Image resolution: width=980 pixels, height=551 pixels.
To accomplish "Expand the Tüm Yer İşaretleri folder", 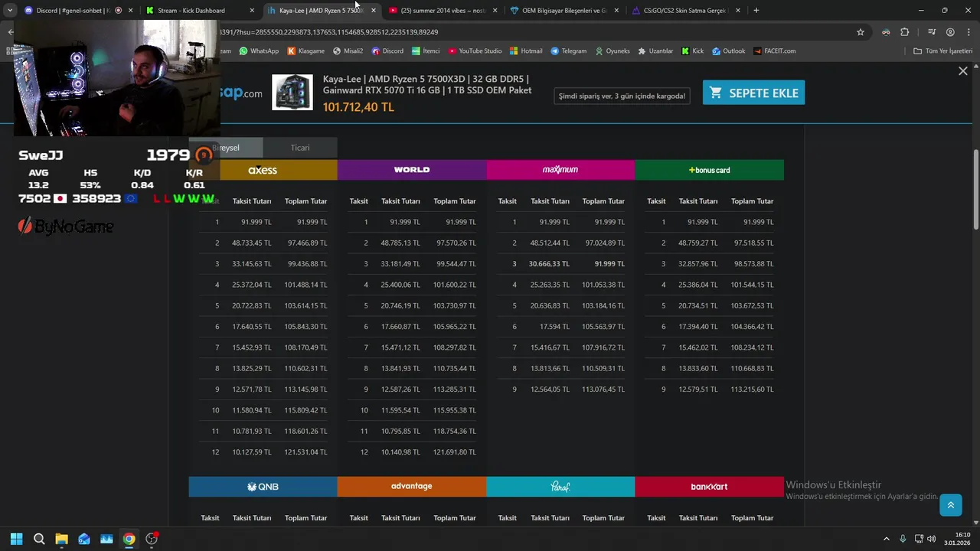I will (x=943, y=51).
